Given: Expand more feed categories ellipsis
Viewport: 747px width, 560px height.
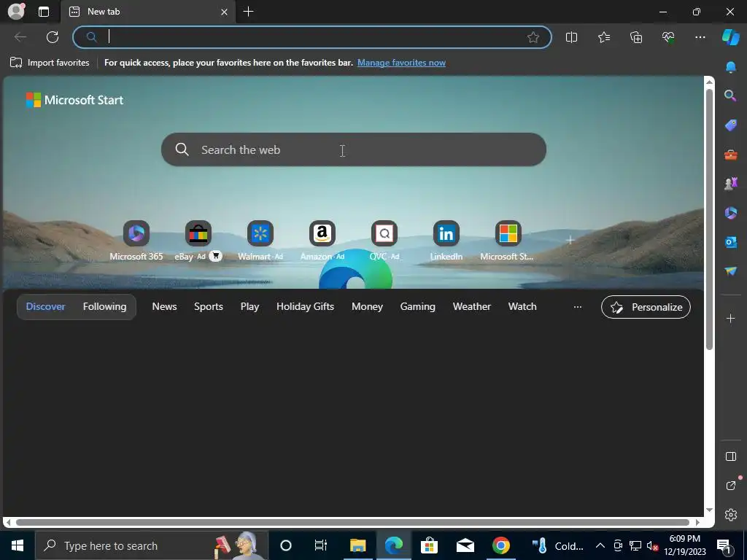Looking at the screenshot, I should pos(578,307).
